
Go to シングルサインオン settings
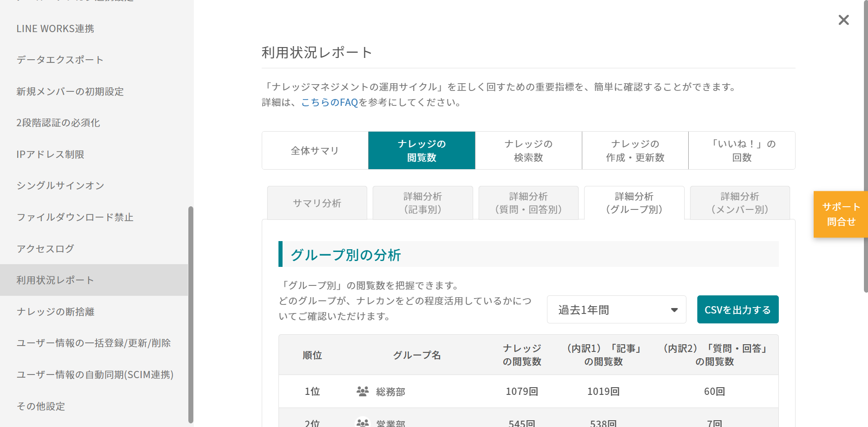pos(60,186)
